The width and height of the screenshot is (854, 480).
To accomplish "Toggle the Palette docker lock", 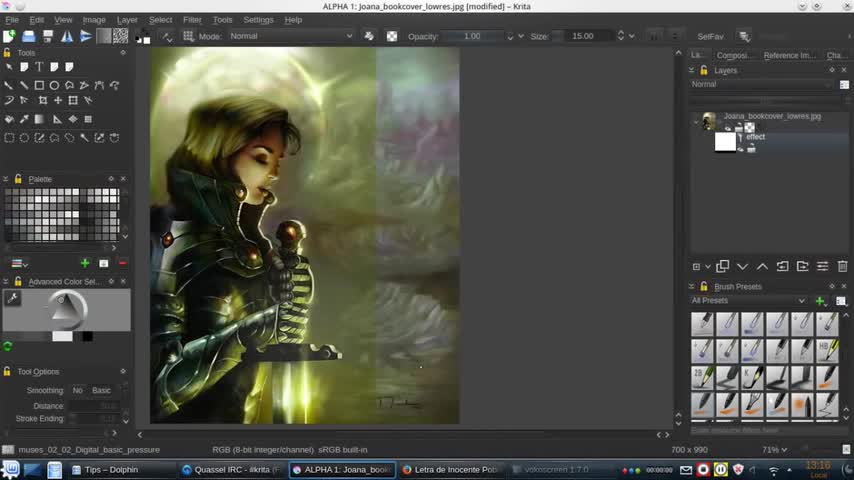I will (x=18, y=179).
